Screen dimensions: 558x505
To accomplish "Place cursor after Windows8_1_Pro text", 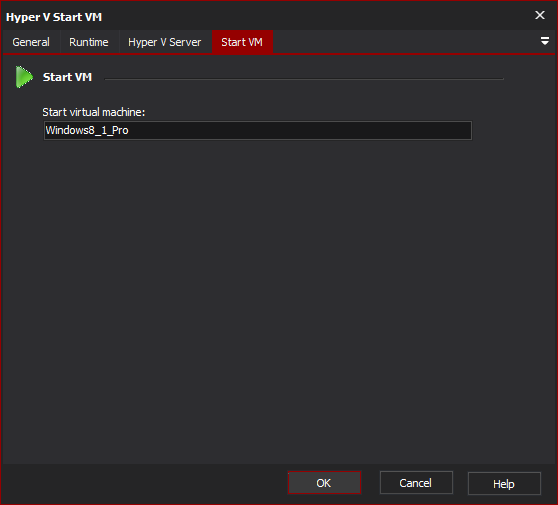I will 129,131.
